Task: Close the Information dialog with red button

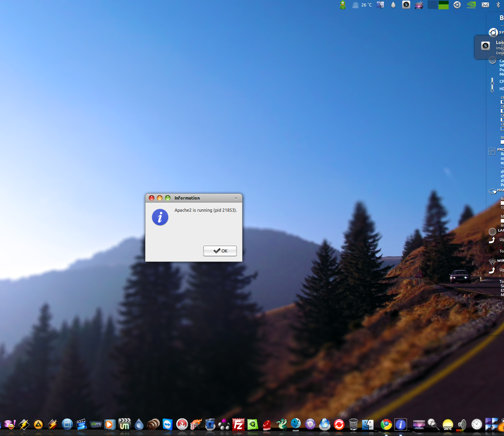Action: click(x=152, y=198)
